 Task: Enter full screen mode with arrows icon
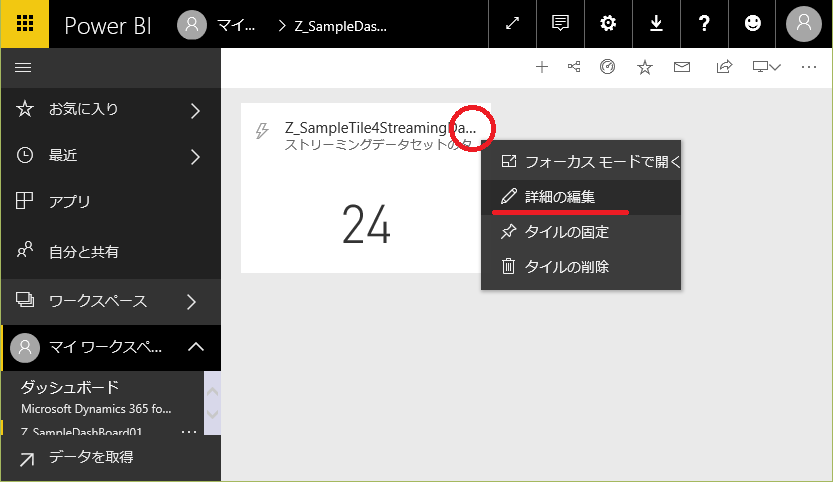click(512, 23)
